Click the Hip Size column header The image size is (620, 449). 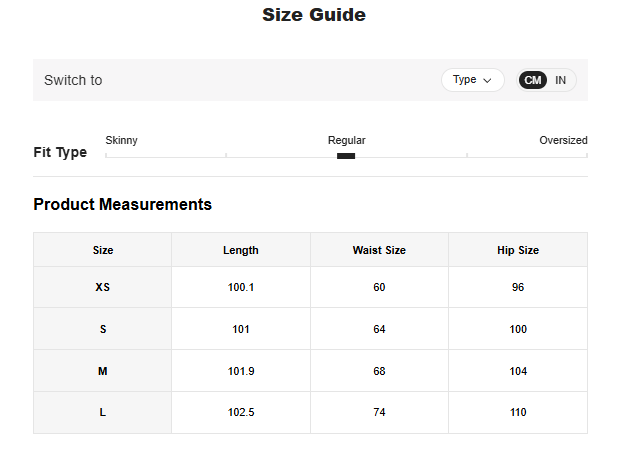tap(517, 250)
